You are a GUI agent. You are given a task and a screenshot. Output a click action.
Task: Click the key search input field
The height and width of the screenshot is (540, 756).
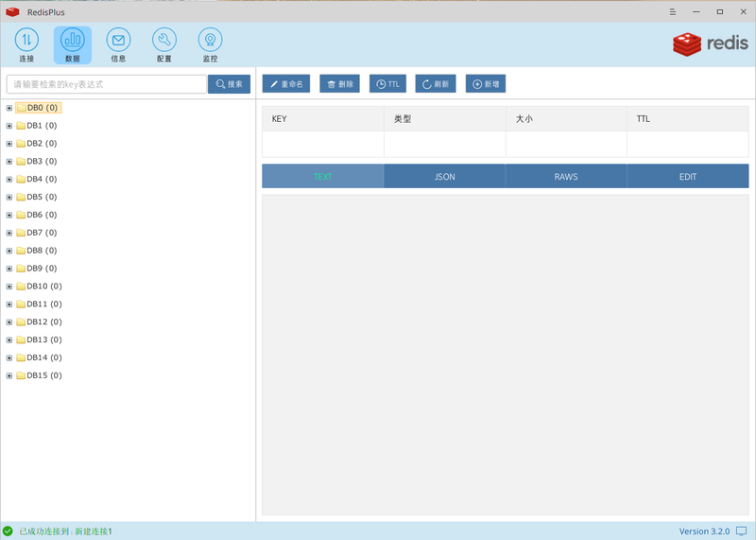coord(107,84)
